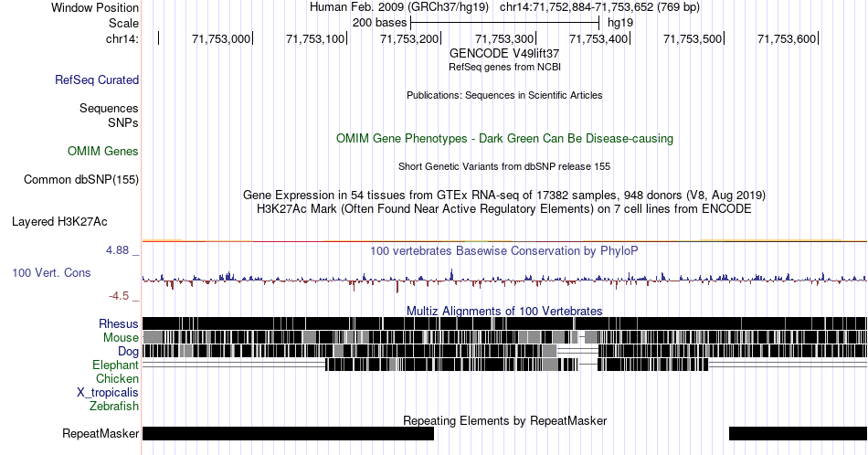The width and height of the screenshot is (868, 455).
Task: Click the chr14:71,752,884-71,753,652 position text
Action: pyautogui.click(x=599, y=7)
